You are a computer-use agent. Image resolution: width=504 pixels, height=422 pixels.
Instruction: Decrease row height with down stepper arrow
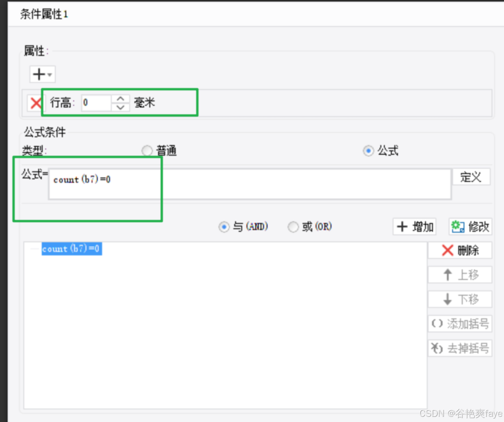[x=120, y=107]
